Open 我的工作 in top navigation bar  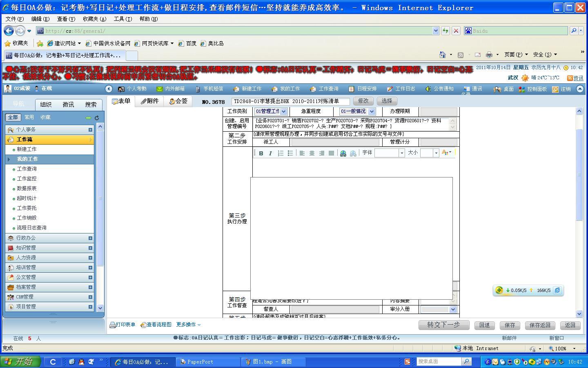285,89
